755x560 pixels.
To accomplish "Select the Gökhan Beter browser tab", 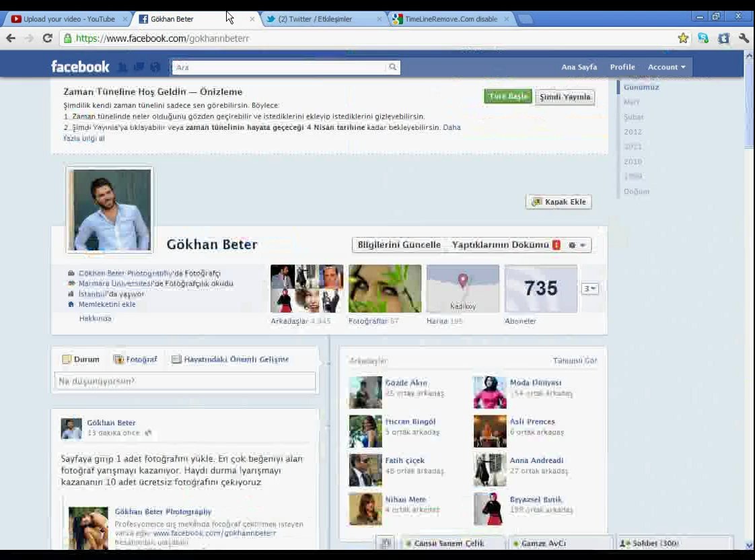I will [194, 19].
